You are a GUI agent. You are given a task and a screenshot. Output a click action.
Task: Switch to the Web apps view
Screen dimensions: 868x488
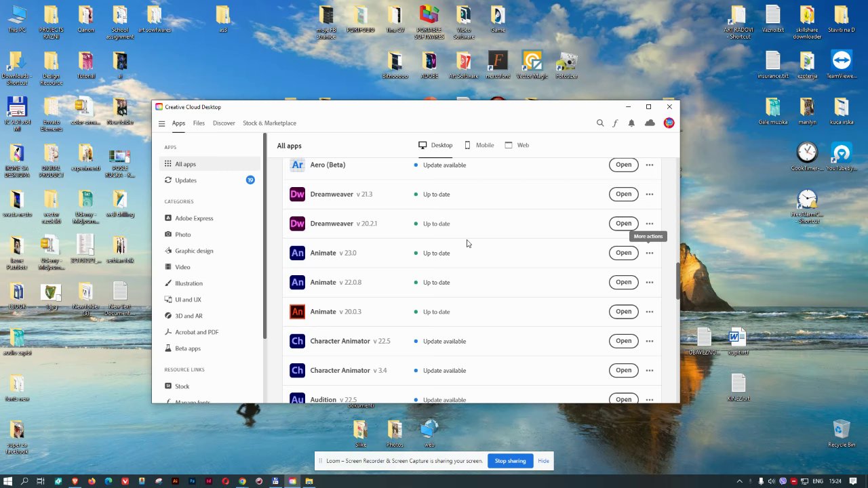point(517,145)
